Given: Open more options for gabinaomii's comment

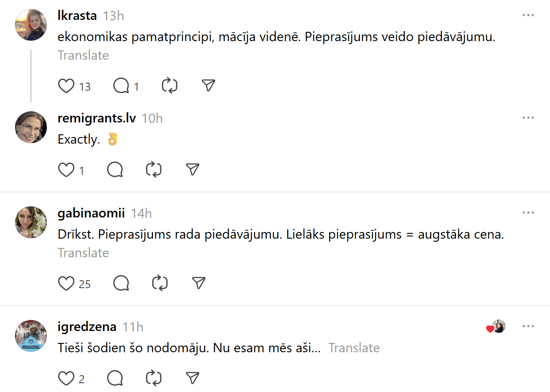Looking at the screenshot, I should click(528, 213).
